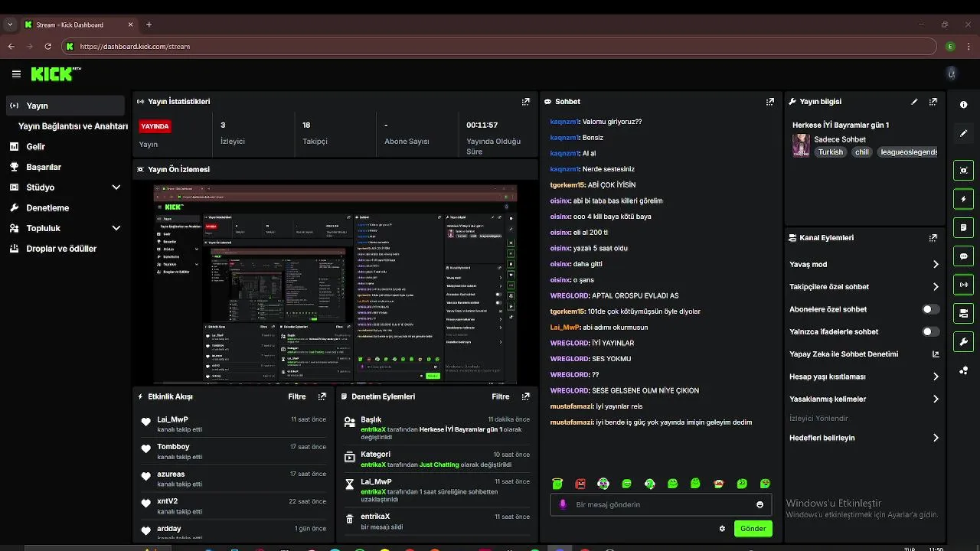Click the YAYINDA live badge
The image size is (980, 551).
pos(155,126)
